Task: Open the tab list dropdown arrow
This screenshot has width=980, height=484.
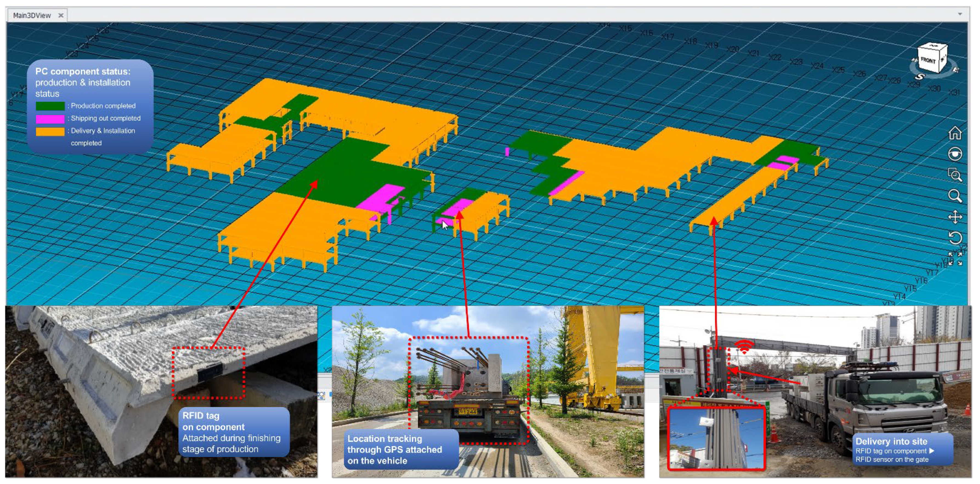Action: [960, 14]
